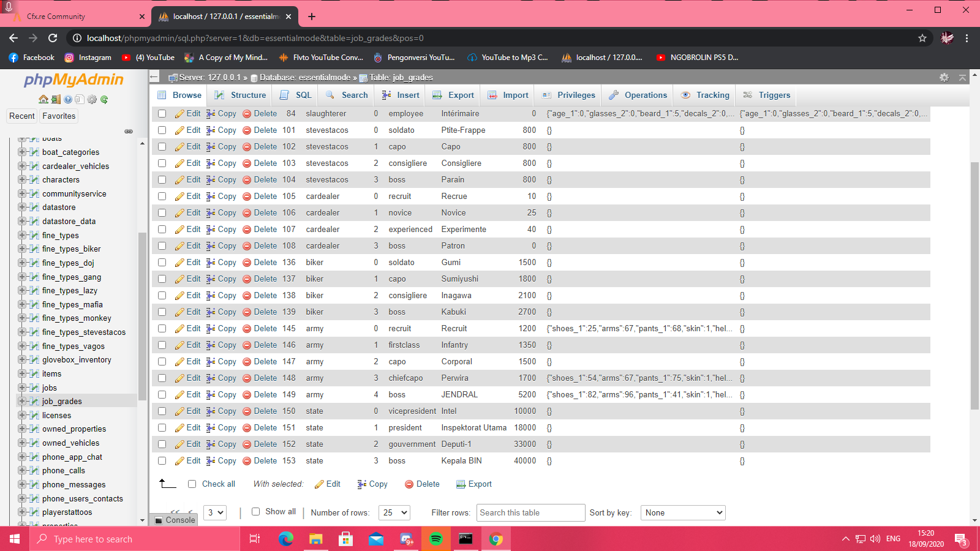Switch to the Structure tab
980x551 pixels.
coord(240,95)
